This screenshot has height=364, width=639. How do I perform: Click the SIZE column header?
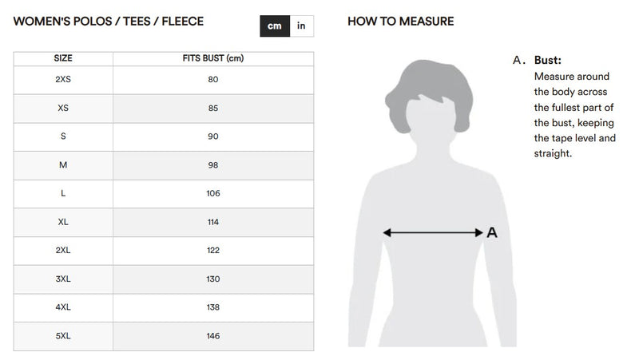(63, 58)
